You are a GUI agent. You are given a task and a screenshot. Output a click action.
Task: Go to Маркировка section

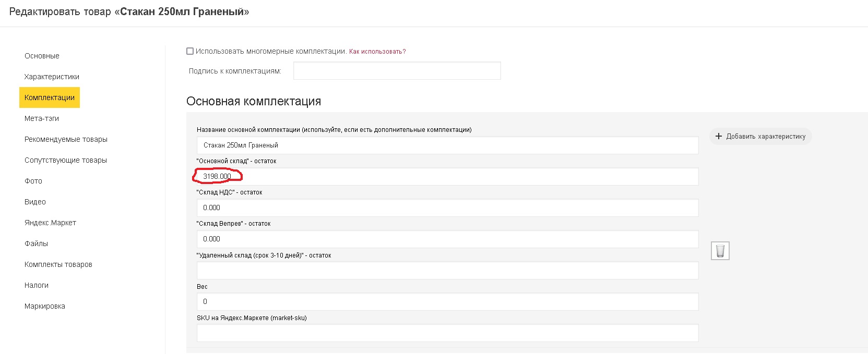[x=45, y=306]
